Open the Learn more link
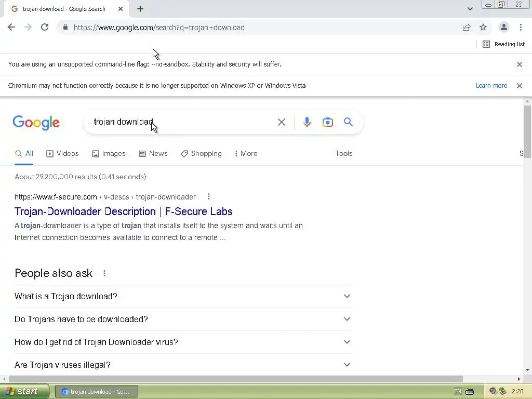This screenshot has width=532, height=399. coord(491,86)
